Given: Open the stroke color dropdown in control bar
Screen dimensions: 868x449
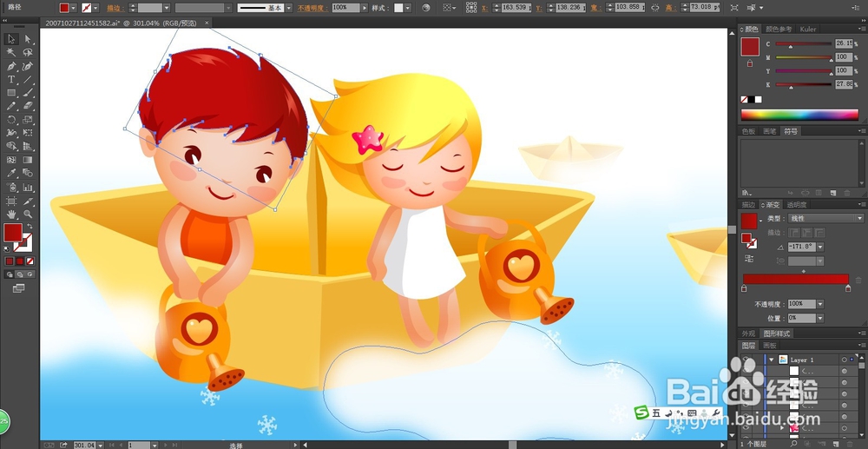Looking at the screenshot, I should coord(95,8).
